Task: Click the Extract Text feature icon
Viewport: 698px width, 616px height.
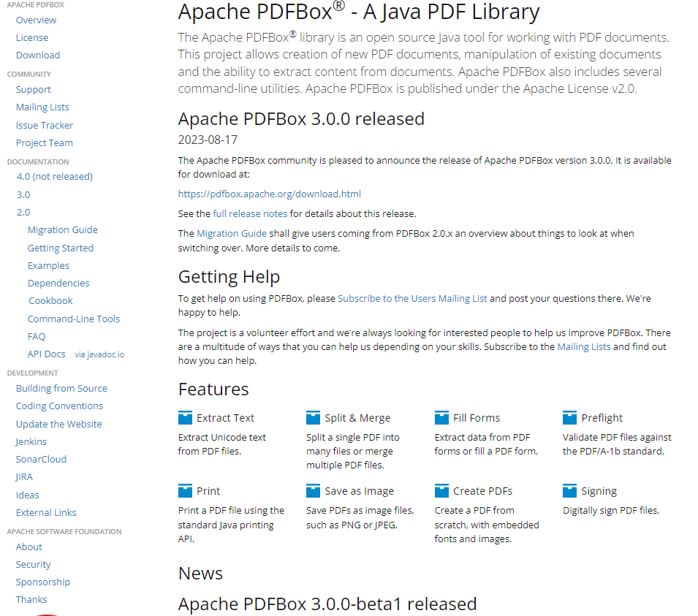Action: point(185,418)
